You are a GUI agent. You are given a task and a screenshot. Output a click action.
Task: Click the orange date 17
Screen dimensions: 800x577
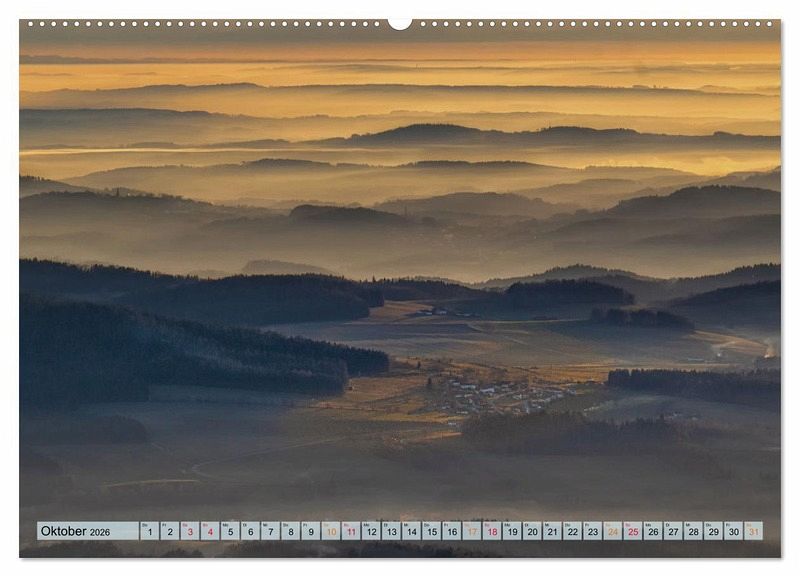tap(472, 531)
